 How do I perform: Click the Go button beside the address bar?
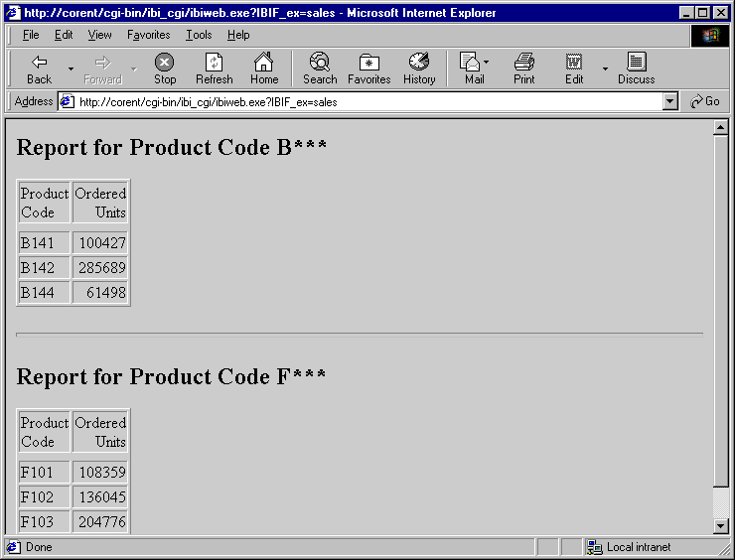706,101
